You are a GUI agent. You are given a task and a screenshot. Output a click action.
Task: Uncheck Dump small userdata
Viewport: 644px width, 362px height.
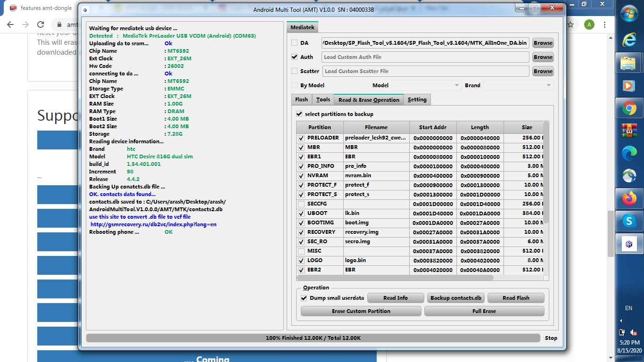pos(304,298)
